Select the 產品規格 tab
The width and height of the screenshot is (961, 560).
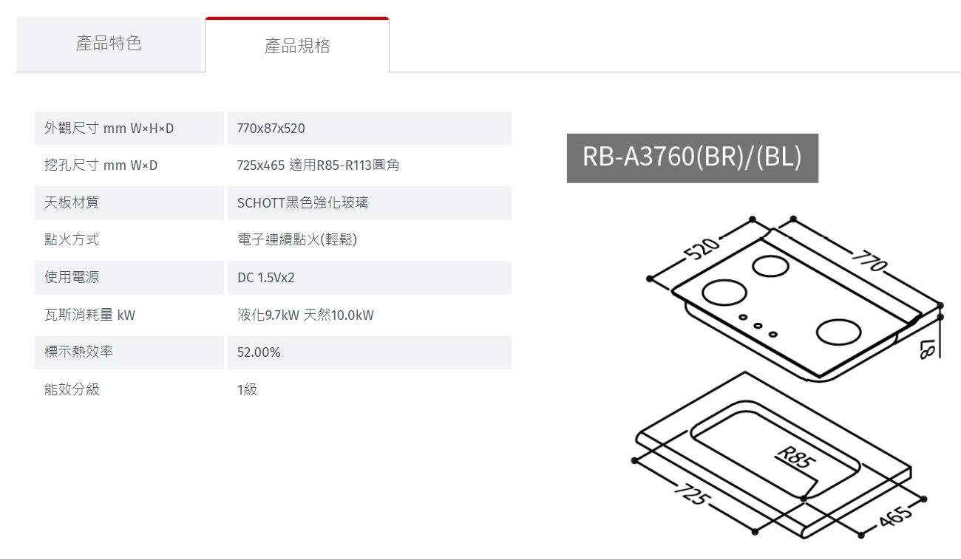(x=297, y=45)
